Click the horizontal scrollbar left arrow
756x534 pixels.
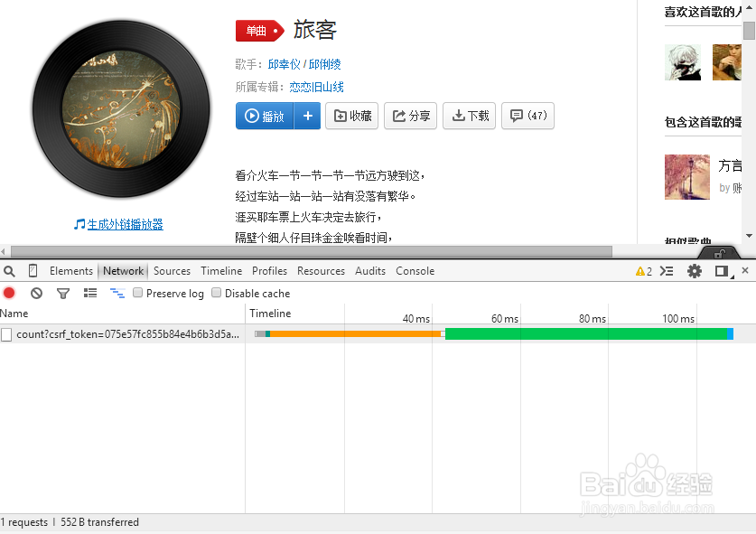[4, 251]
